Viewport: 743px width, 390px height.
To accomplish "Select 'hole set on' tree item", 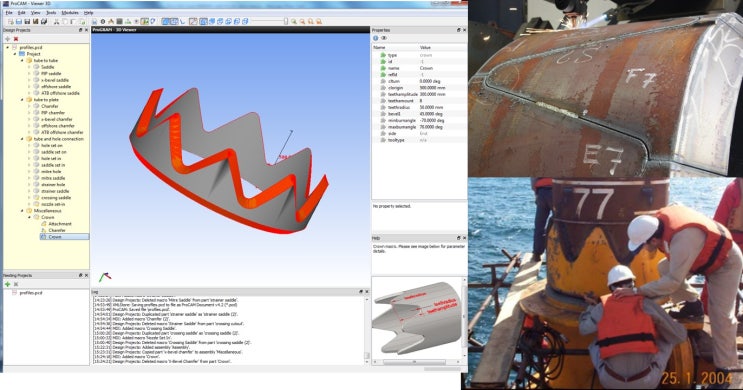I will point(51,145).
